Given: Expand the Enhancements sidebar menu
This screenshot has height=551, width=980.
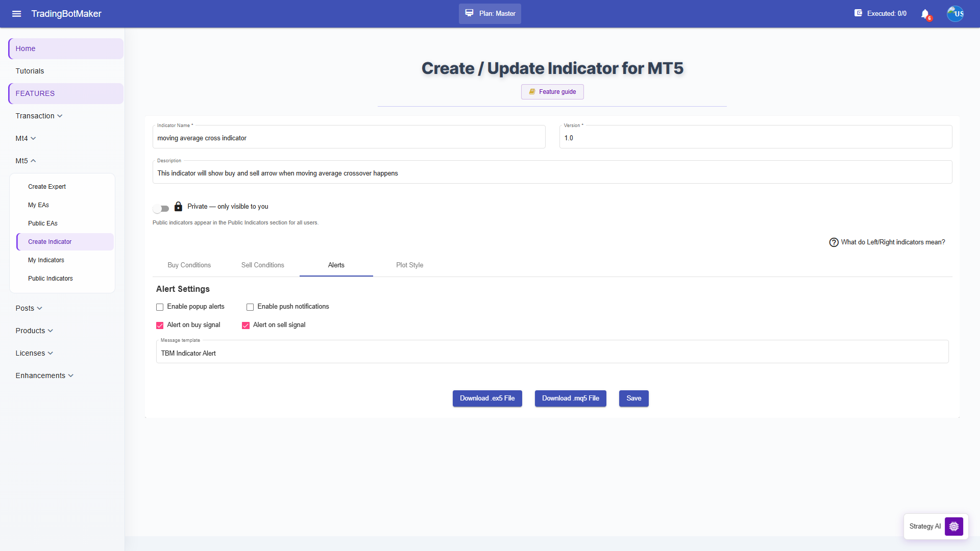Looking at the screenshot, I should pos(44,375).
